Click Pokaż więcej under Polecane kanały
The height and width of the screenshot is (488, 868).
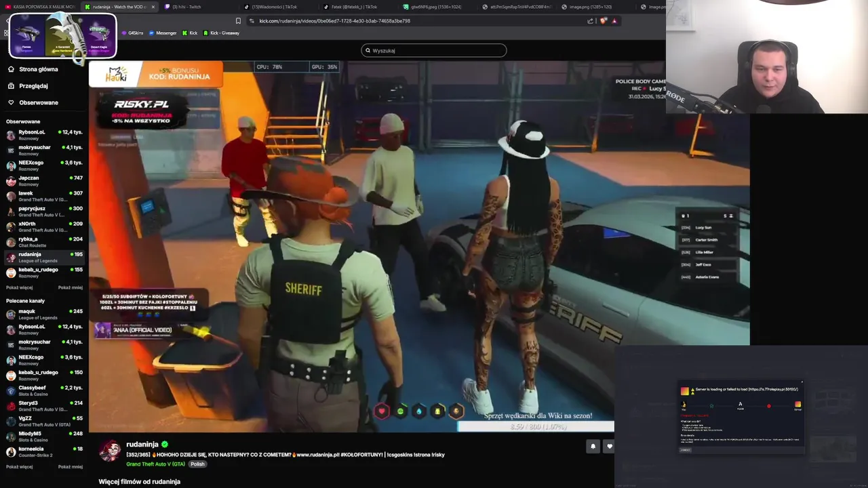pos(19,466)
